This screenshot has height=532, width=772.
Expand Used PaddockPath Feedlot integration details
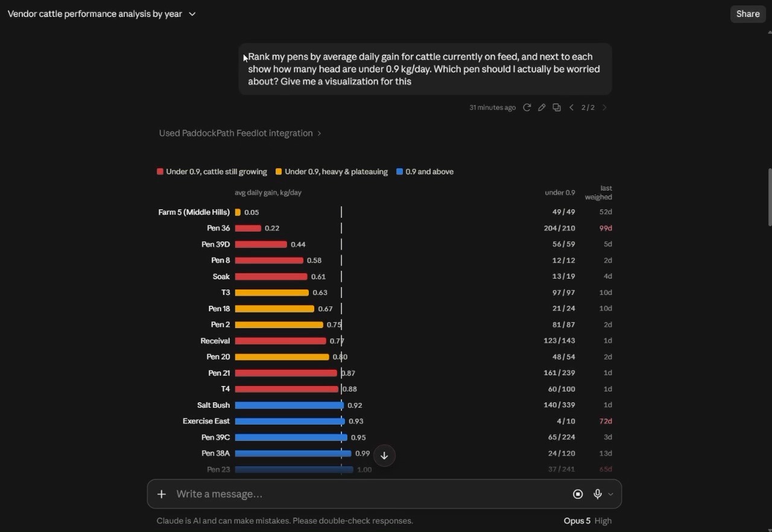tap(240, 133)
